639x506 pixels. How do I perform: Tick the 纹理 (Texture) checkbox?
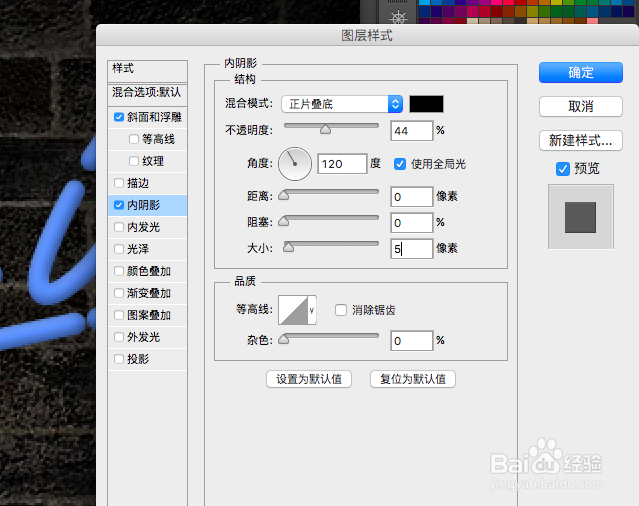tap(134, 161)
